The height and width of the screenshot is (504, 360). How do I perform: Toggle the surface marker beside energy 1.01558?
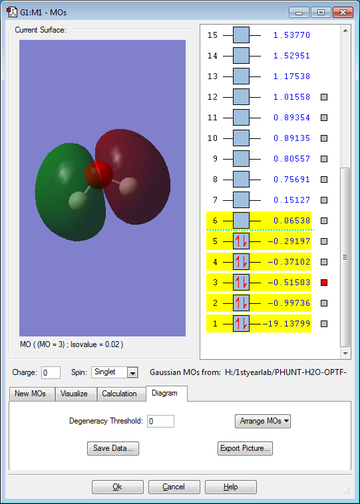324,97
